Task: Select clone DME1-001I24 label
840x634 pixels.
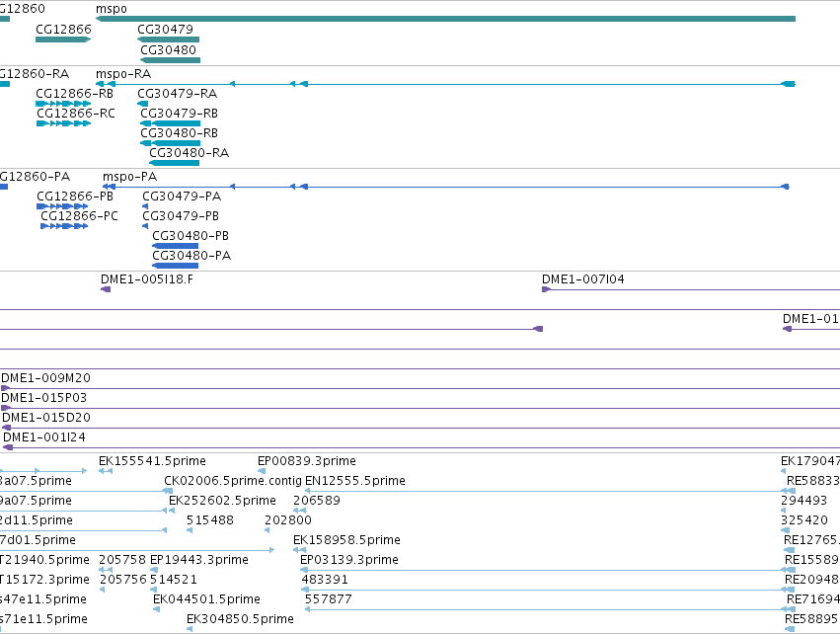Action: (44, 437)
